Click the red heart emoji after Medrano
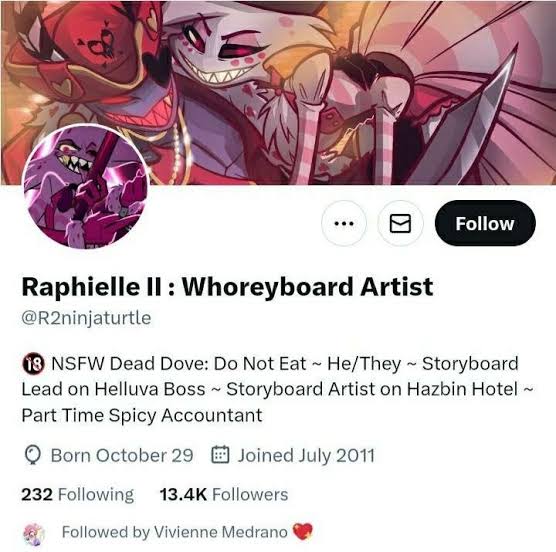The width and height of the screenshot is (556, 552). tap(302, 531)
